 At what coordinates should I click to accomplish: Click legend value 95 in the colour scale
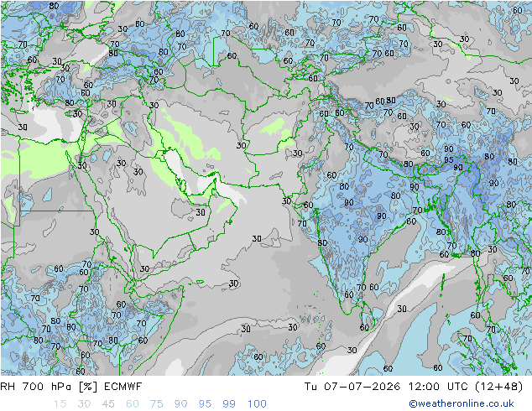(205, 404)
